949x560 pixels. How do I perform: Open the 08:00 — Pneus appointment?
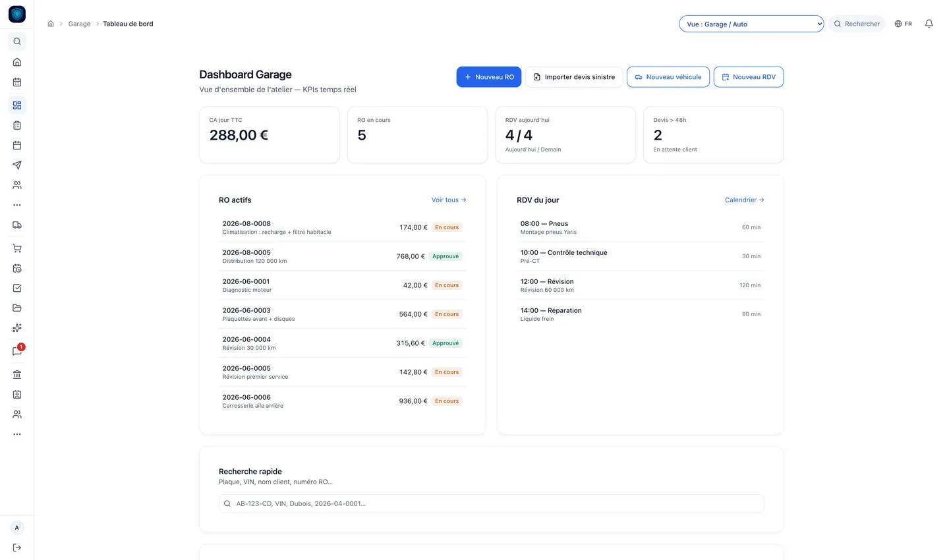click(x=641, y=227)
